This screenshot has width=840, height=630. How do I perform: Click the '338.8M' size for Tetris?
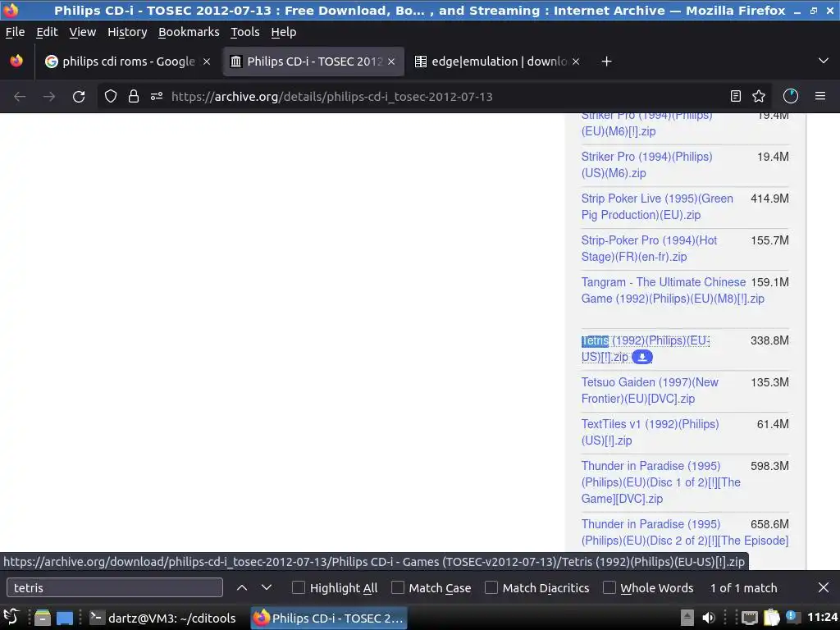[x=769, y=340]
